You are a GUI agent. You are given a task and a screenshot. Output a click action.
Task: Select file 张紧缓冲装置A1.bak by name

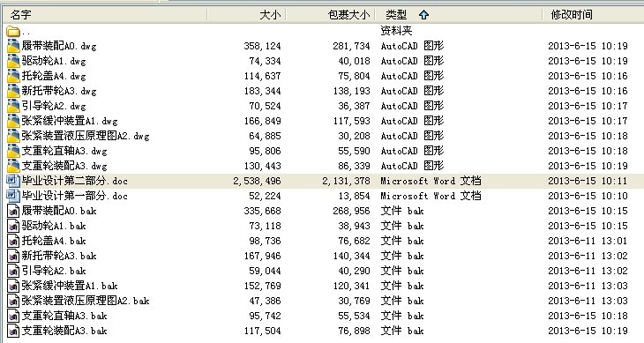[x=70, y=286]
